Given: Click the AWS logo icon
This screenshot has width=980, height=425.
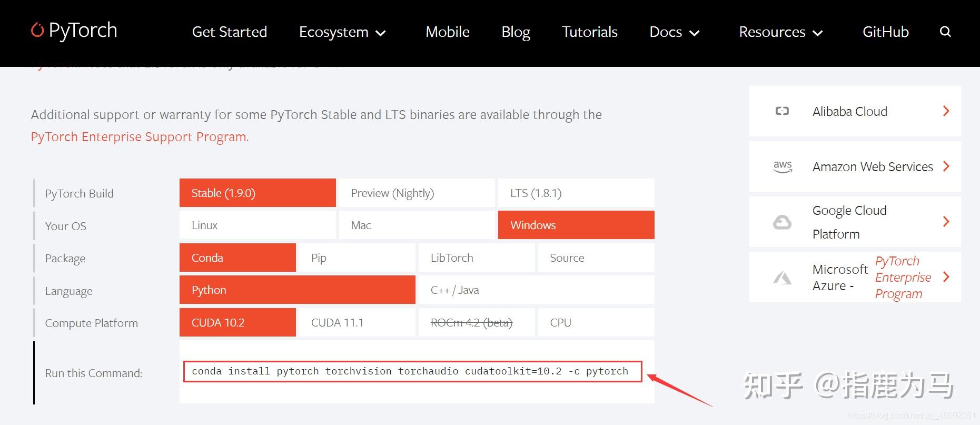Looking at the screenshot, I should tap(783, 166).
